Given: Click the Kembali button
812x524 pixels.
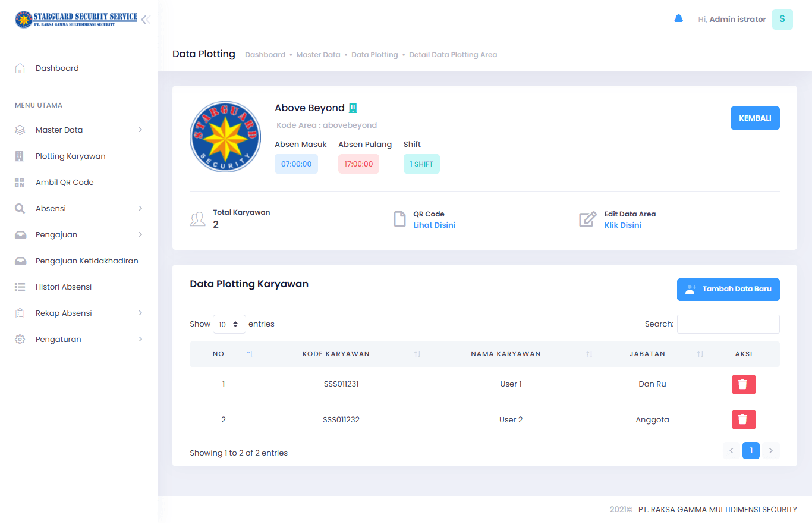Looking at the screenshot, I should [x=755, y=118].
